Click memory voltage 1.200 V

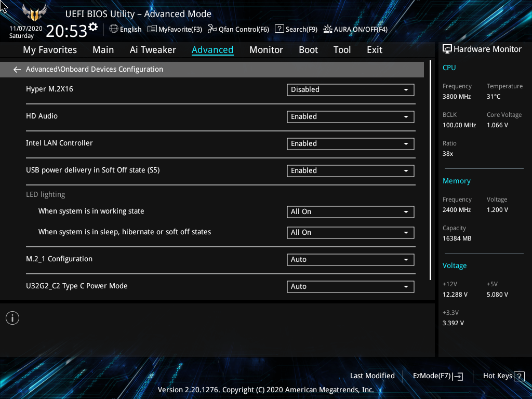(497, 210)
